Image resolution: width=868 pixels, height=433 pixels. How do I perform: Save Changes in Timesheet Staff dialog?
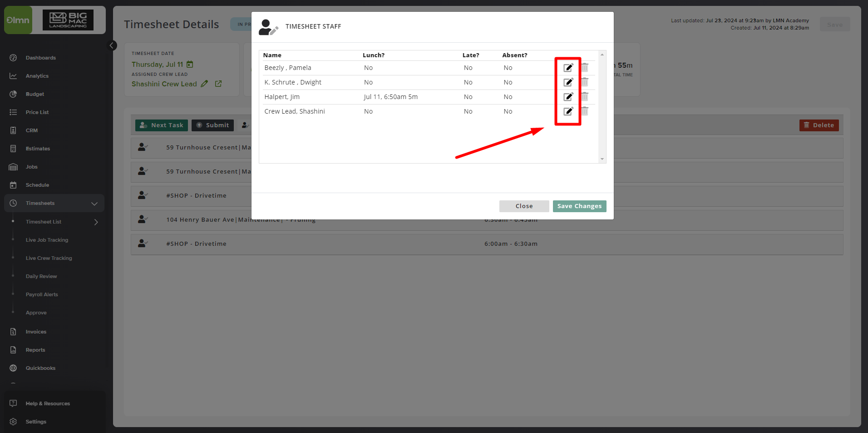click(x=579, y=206)
